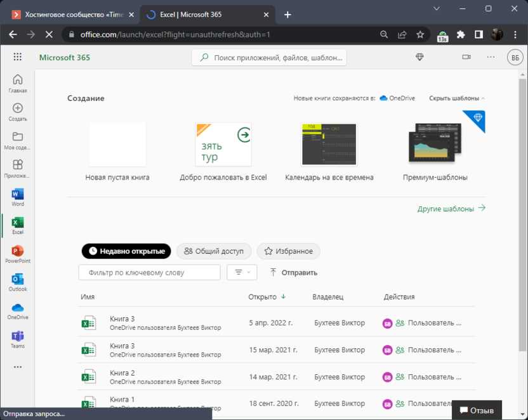Screen dimensions: 528x420
Task: Open My Content folder in sidebar
Action: pyautogui.click(x=18, y=140)
